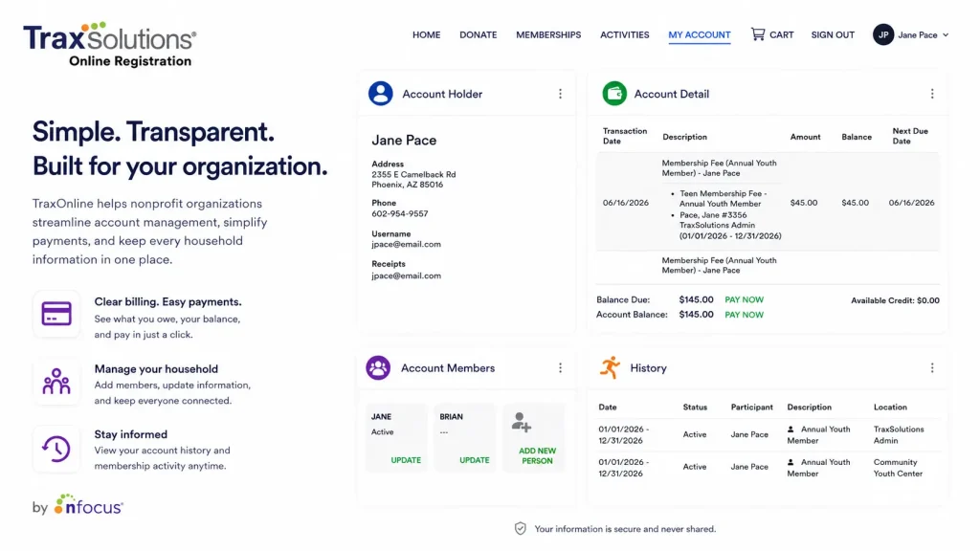Click the JP avatar circle

click(x=883, y=35)
